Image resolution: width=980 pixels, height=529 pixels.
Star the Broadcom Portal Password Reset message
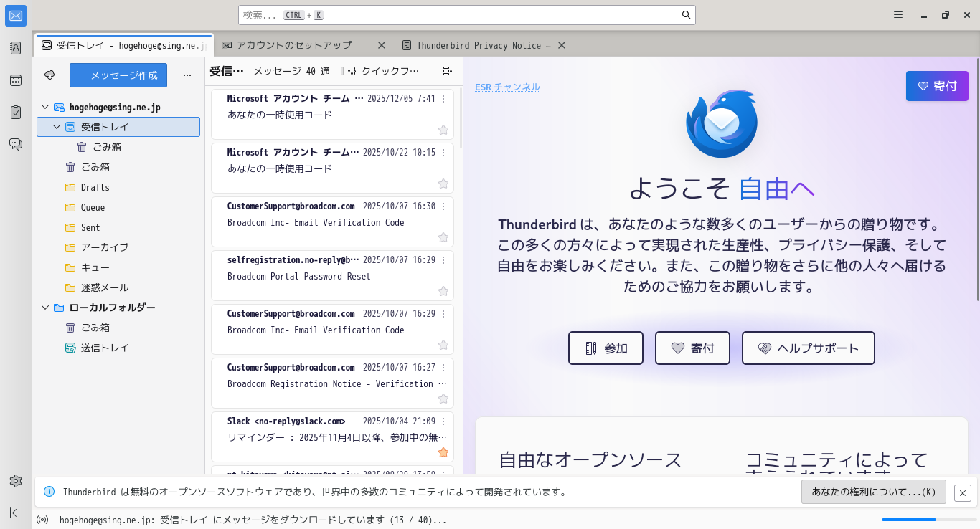(x=443, y=291)
